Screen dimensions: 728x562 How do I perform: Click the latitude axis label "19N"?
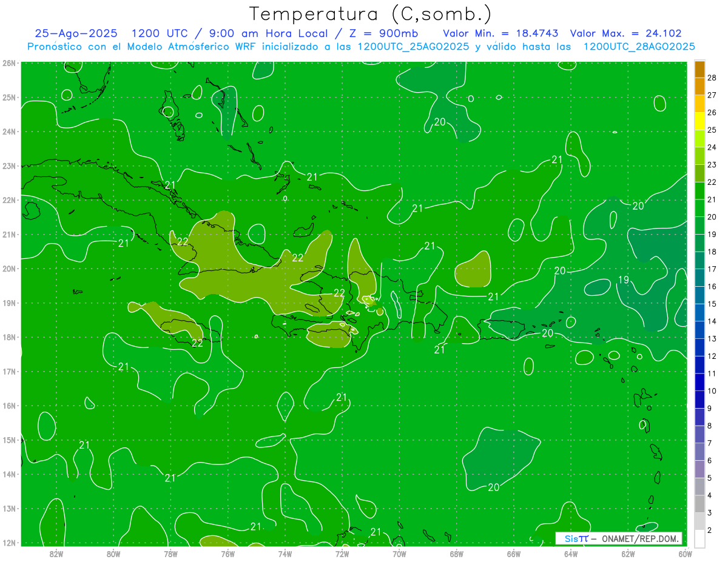tap(9, 303)
